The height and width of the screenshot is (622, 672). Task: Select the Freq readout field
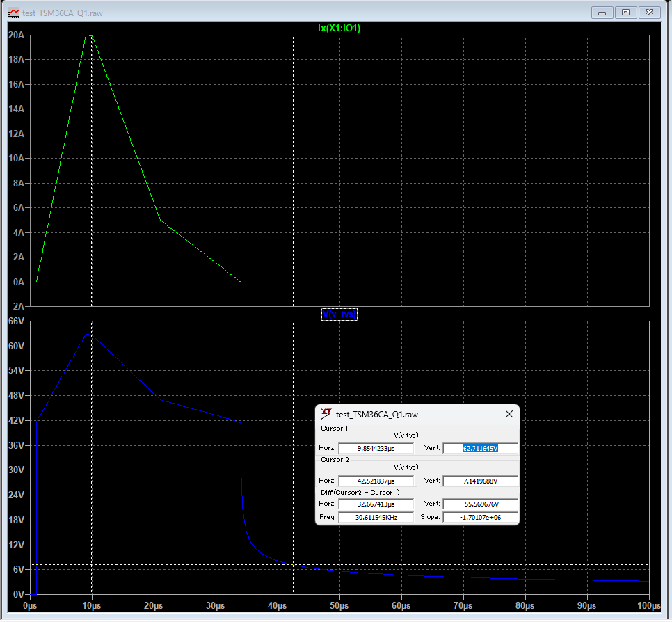click(376, 518)
